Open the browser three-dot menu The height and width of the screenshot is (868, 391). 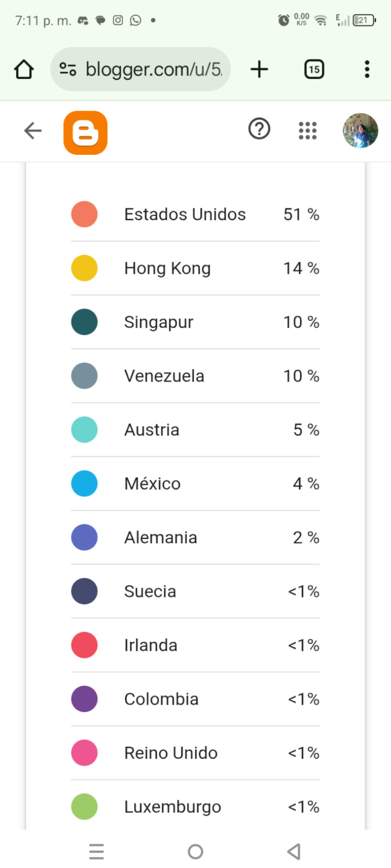[x=367, y=69]
